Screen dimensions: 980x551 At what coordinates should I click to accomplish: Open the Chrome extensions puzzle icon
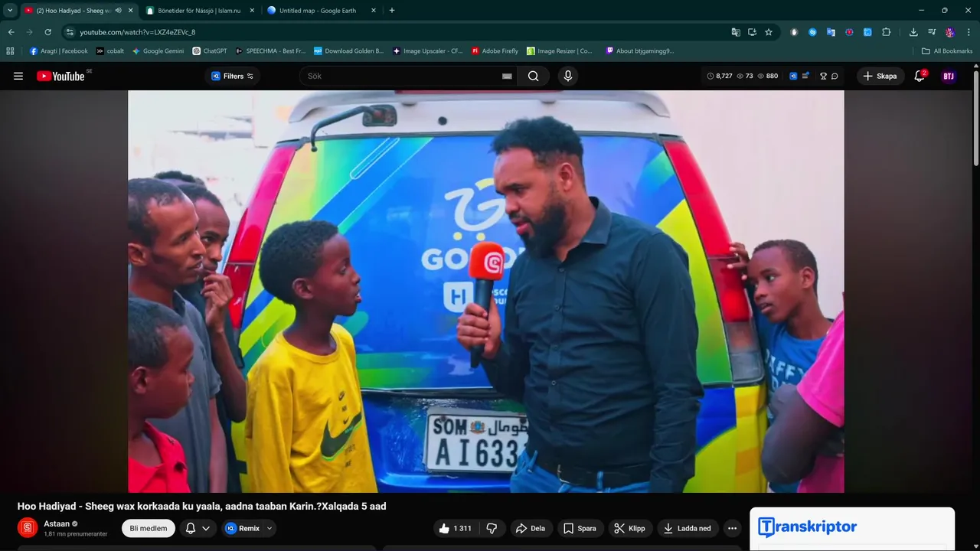pos(886,32)
